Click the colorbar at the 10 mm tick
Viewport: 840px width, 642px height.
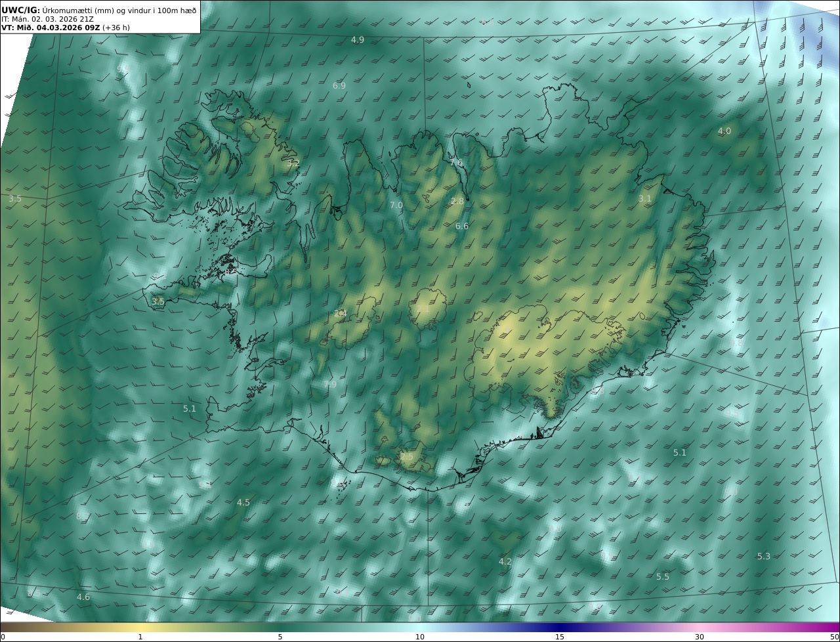(420, 628)
